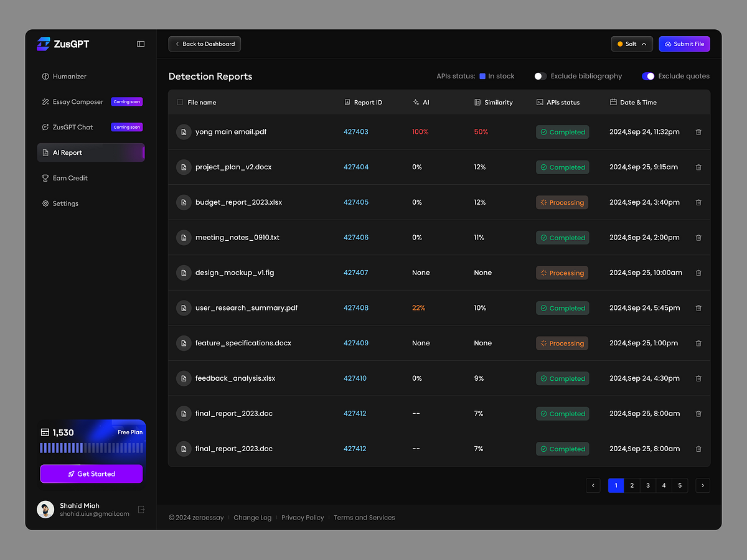Screen dimensions: 747x560
Task: Go to previous page with left chevron
Action: tap(593, 485)
